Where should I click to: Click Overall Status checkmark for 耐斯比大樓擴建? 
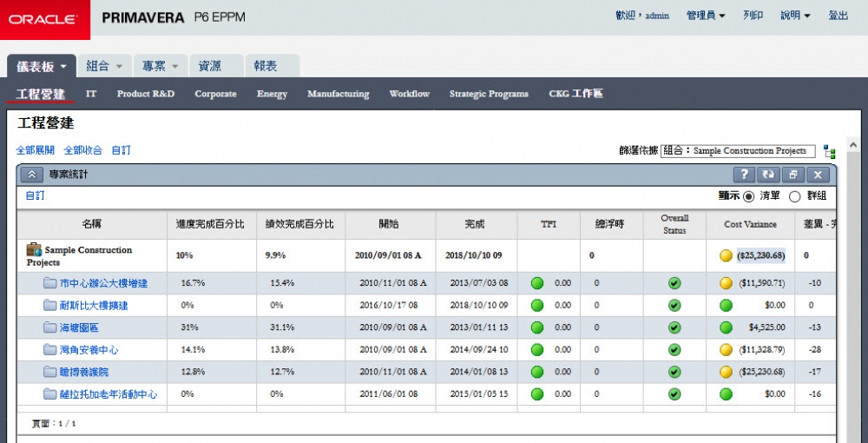click(x=674, y=306)
